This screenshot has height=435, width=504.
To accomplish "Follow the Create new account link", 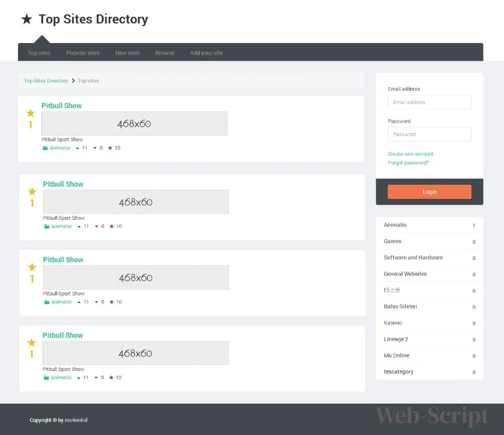I will click(x=410, y=154).
